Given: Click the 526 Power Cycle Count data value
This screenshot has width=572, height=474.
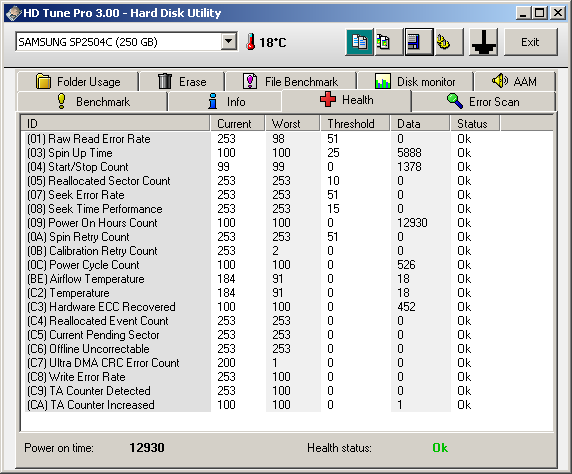Looking at the screenshot, I should tap(406, 265).
